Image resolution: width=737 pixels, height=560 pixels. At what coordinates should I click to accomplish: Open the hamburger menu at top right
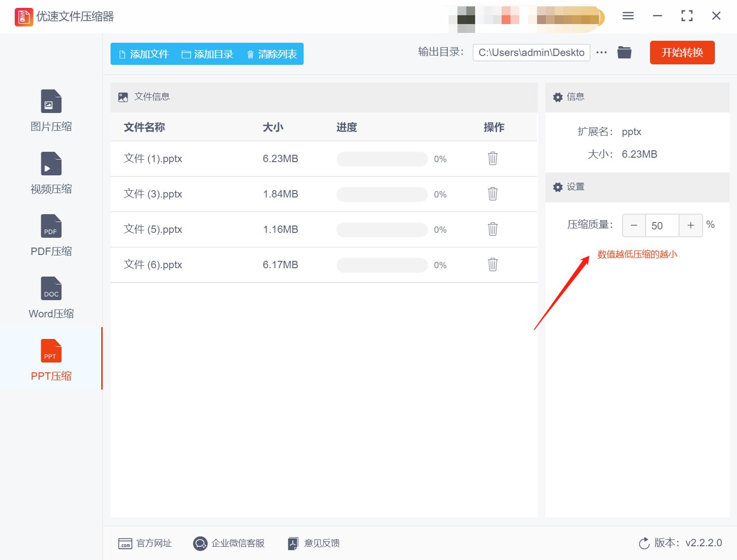[627, 16]
